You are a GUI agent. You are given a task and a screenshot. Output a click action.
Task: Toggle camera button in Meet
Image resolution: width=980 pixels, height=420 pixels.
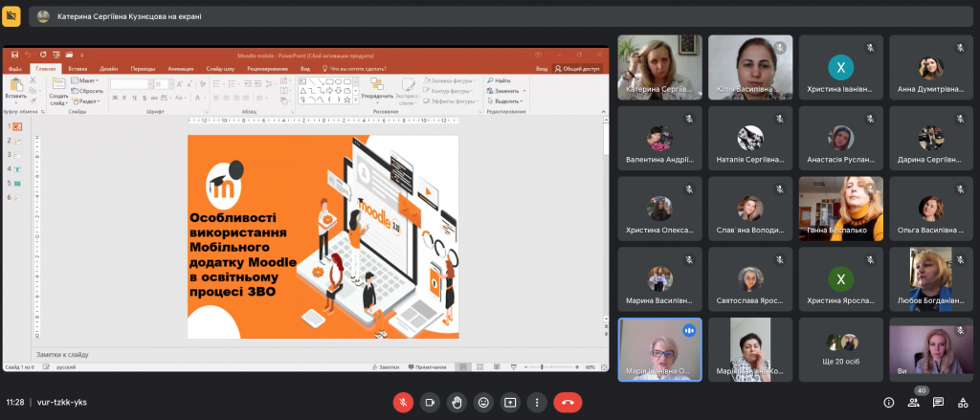[x=430, y=403]
